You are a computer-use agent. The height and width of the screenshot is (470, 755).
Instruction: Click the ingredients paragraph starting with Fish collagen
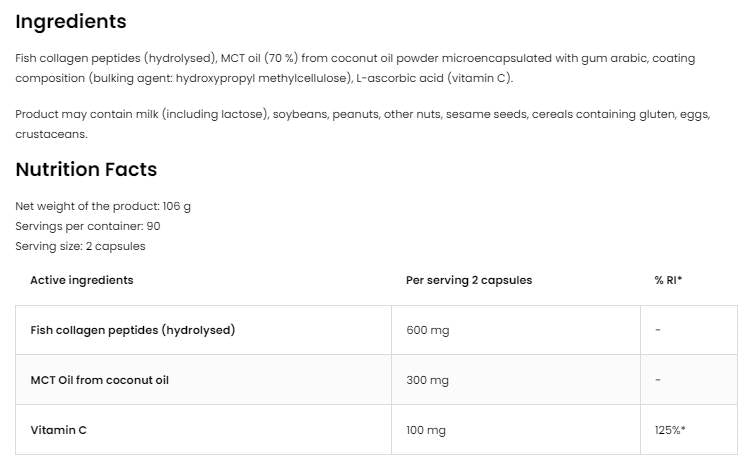point(355,68)
